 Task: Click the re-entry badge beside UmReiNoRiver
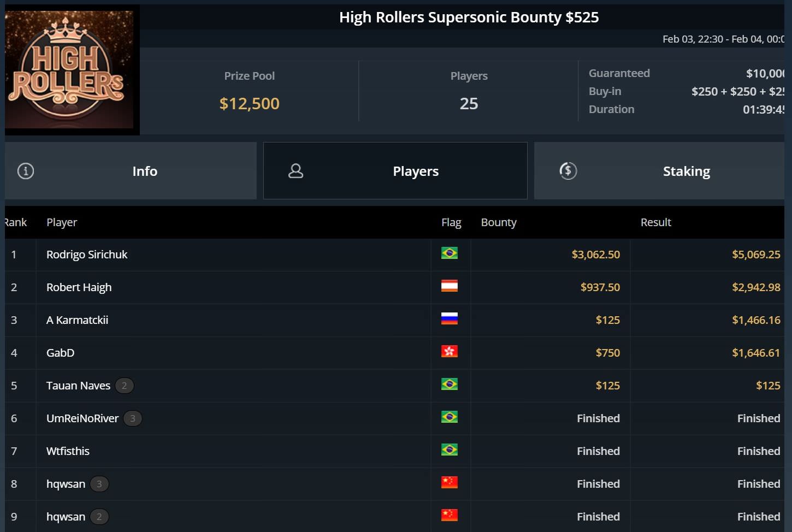[132, 418]
